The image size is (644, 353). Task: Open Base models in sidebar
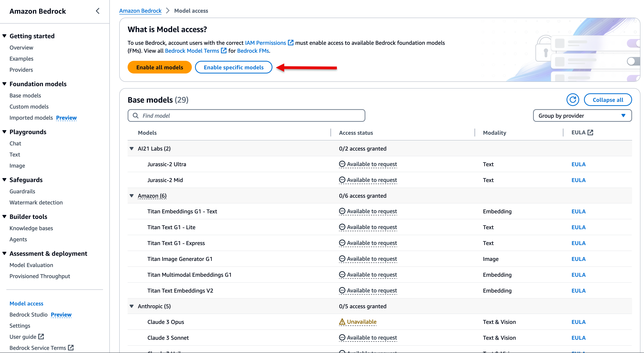[25, 95]
